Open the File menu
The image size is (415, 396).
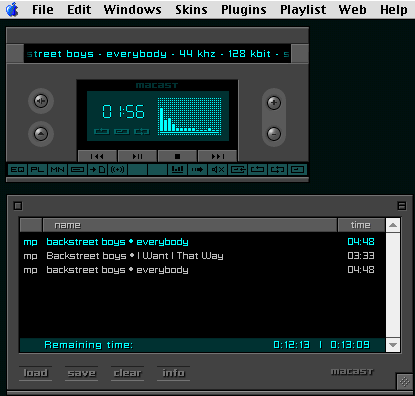43,9
